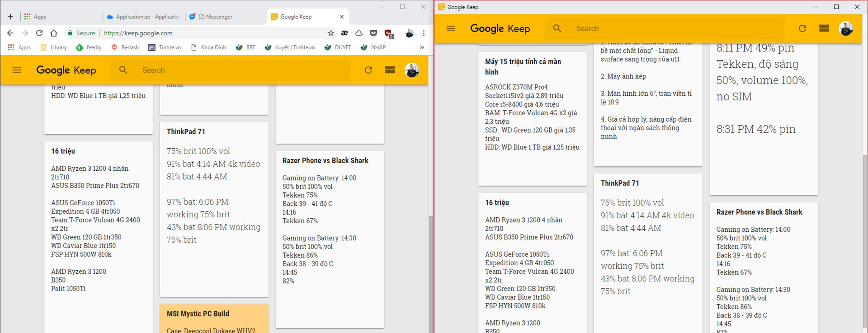Bookmark this page with the star icon
This screenshot has height=333, width=868.
pyautogui.click(x=331, y=33)
